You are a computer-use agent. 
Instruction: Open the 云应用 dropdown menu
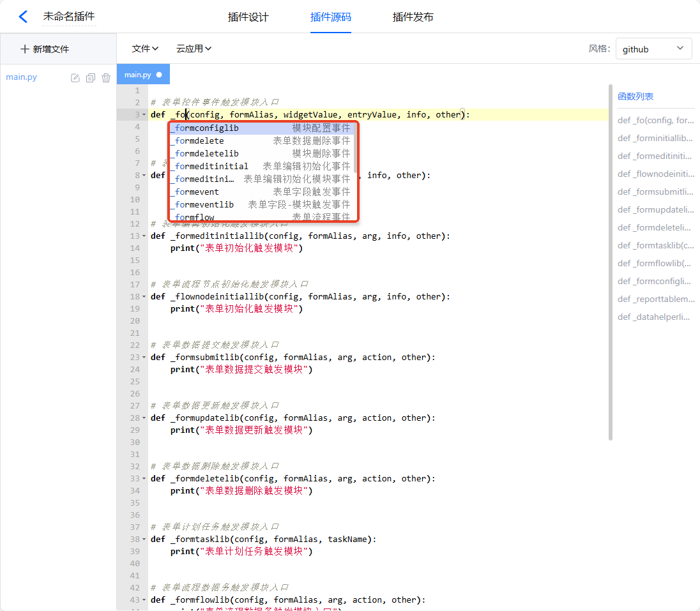[194, 49]
